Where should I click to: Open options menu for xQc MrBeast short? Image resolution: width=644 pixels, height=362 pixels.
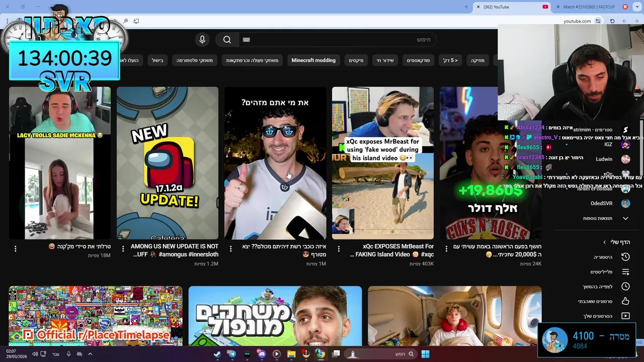339,249
